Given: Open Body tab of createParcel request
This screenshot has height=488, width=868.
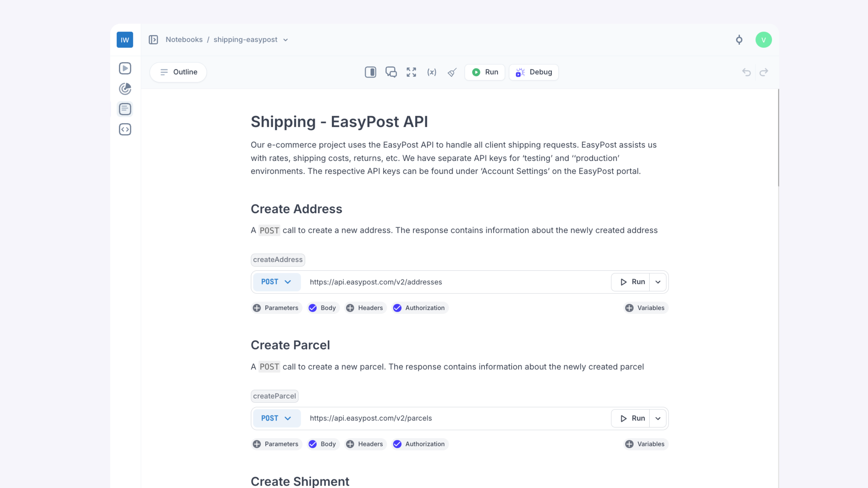Looking at the screenshot, I should (323, 444).
